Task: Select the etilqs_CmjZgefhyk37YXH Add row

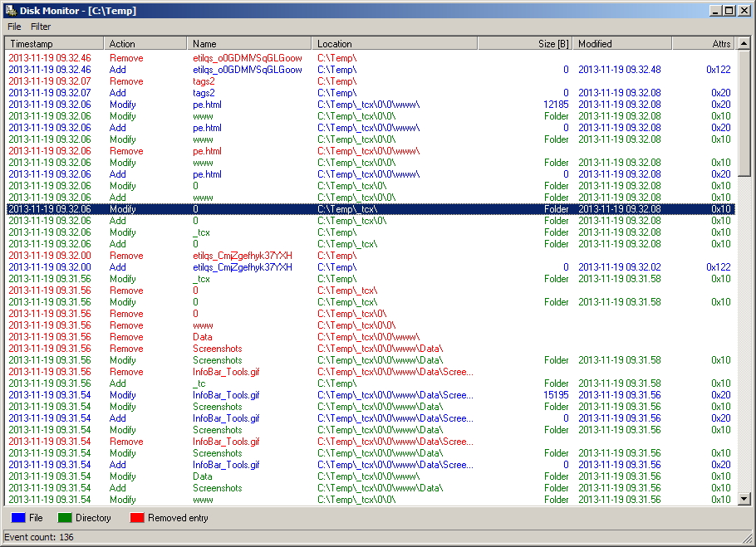Action: (371, 267)
